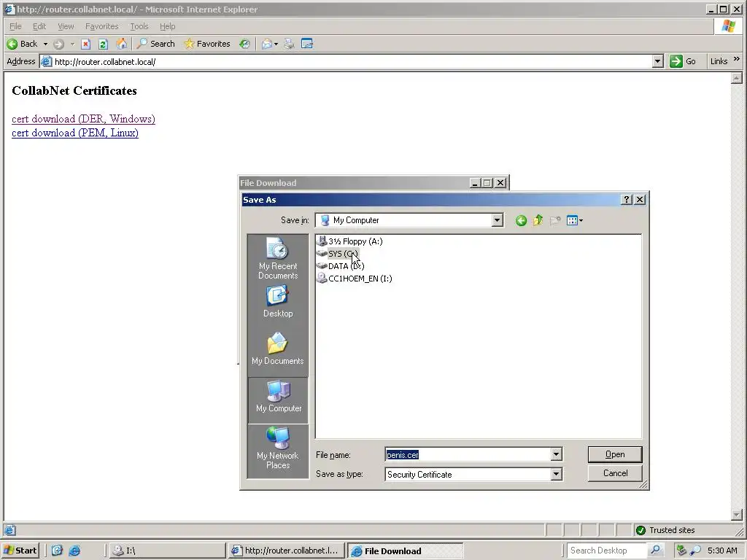The width and height of the screenshot is (747, 560).
Task: Click the network tray icon in taskbar
Action: tap(682, 551)
